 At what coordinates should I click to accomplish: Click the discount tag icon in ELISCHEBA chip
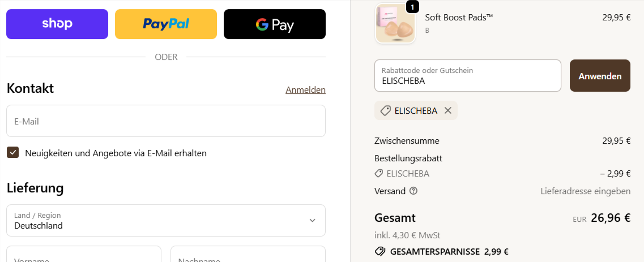[385, 111]
